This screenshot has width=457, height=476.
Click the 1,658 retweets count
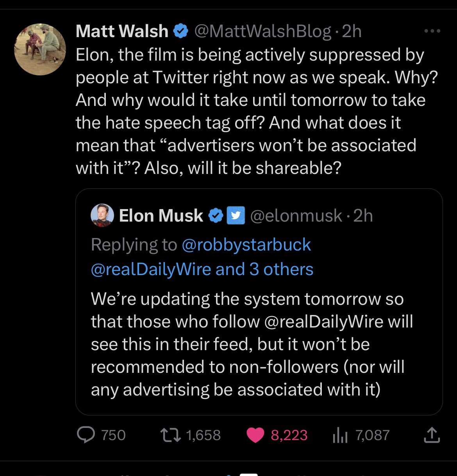pyautogui.click(x=204, y=435)
